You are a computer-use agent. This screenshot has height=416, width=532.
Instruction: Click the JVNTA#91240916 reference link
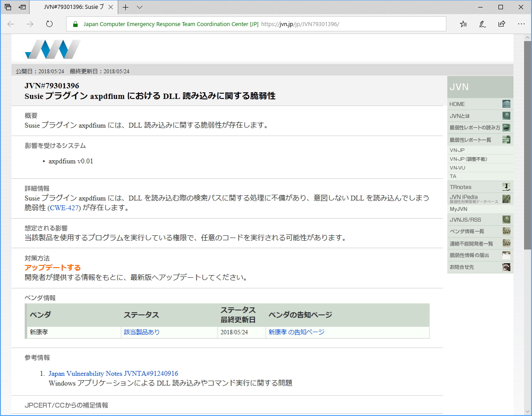tap(113, 373)
